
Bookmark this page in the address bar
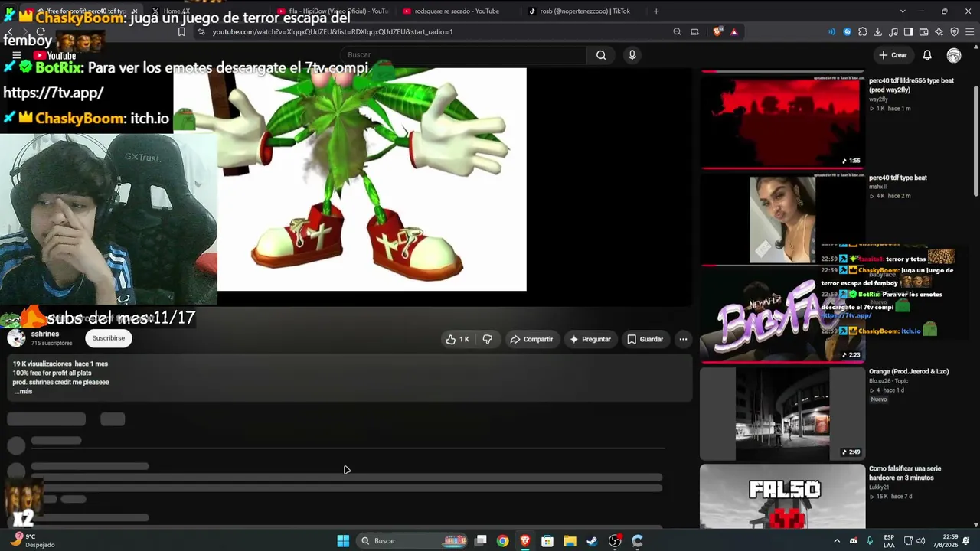pyautogui.click(x=181, y=32)
